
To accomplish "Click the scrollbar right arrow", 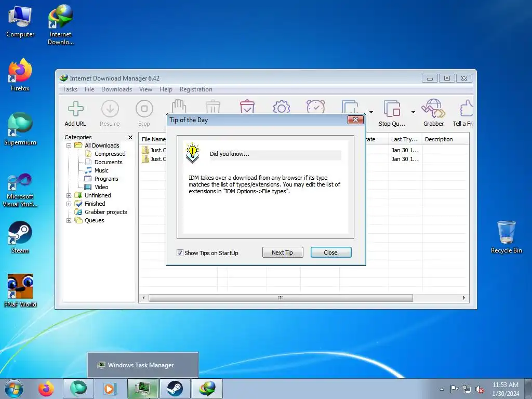I will coord(464,298).
